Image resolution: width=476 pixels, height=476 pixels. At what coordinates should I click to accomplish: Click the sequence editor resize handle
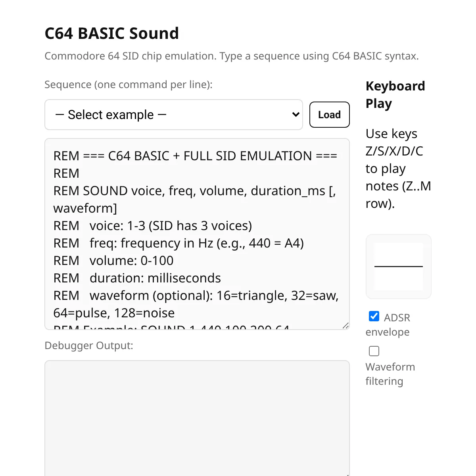[x=345, y=326]
